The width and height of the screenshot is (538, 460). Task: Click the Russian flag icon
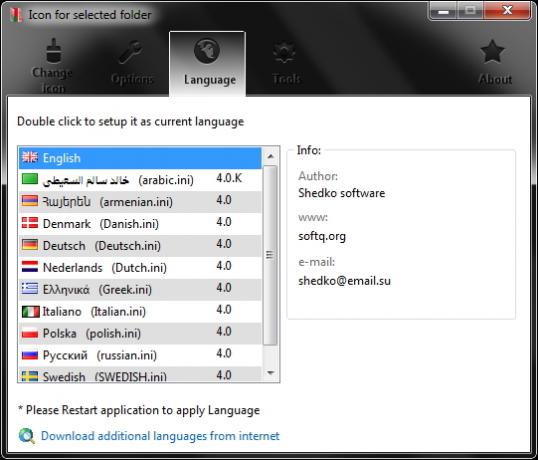(30, 355)
